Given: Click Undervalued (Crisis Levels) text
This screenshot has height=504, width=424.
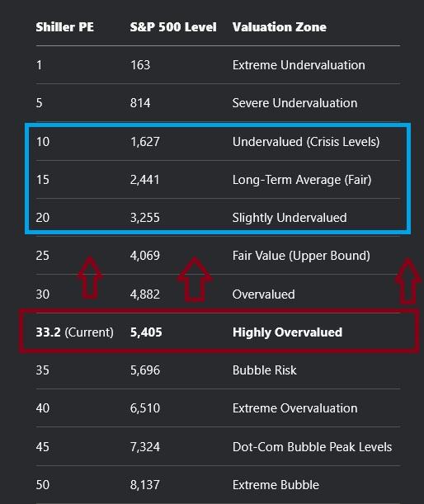Looking at the screenshot, I should [x=306, y=142].
